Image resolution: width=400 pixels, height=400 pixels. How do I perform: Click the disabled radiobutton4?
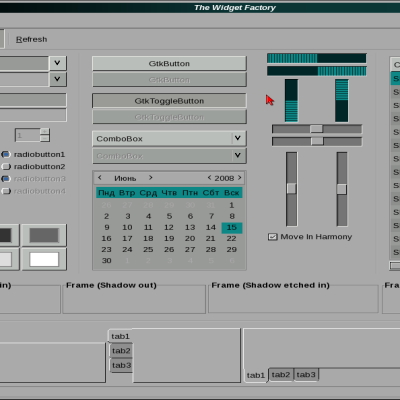click(33, 191)
